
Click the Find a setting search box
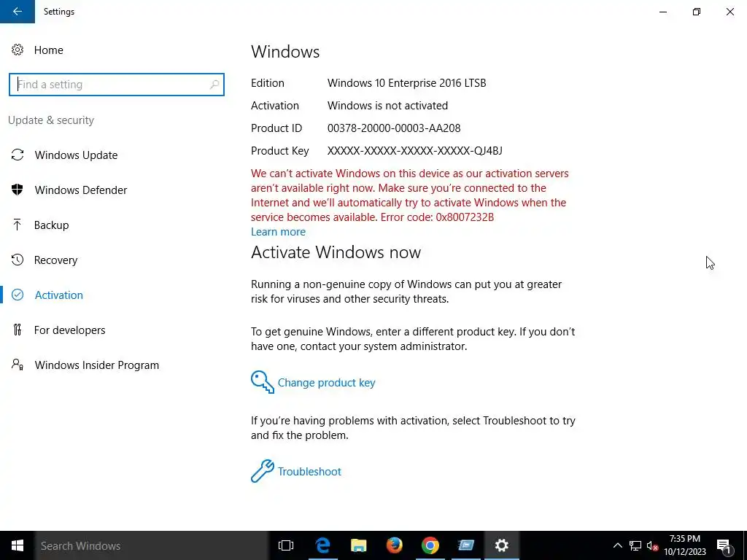click(116, 85)
